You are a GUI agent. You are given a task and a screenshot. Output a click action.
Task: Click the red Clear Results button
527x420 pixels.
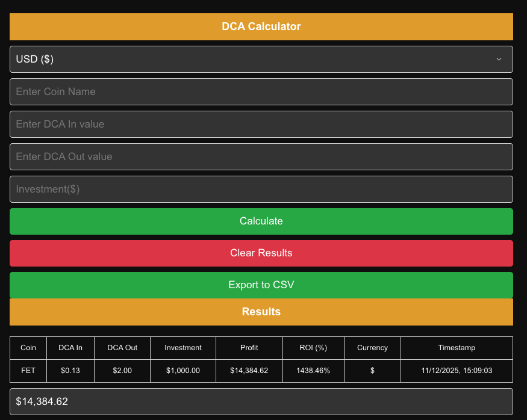(261, 253)
